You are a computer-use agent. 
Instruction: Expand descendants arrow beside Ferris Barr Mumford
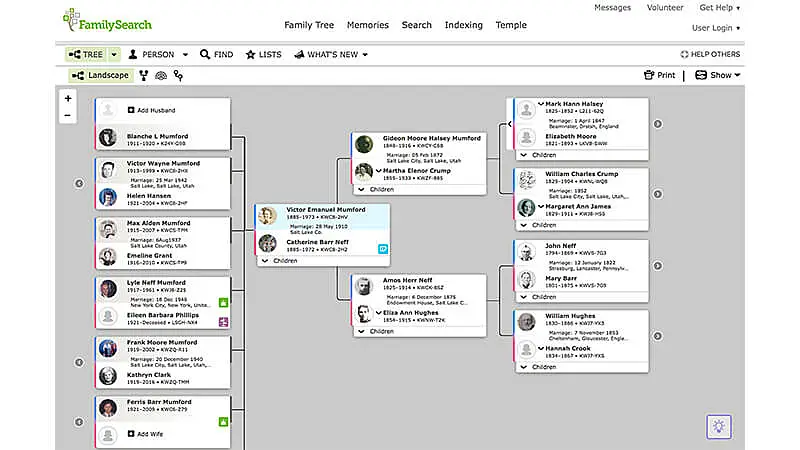[x=79, y=422]
